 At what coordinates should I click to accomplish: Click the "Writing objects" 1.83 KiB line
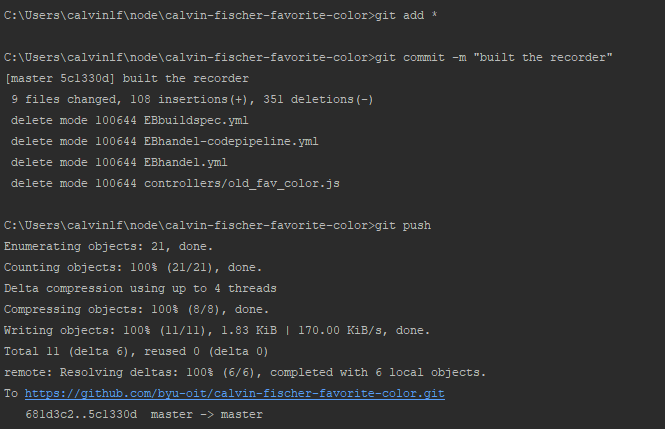pyautogui.click(x=217, y=331)
